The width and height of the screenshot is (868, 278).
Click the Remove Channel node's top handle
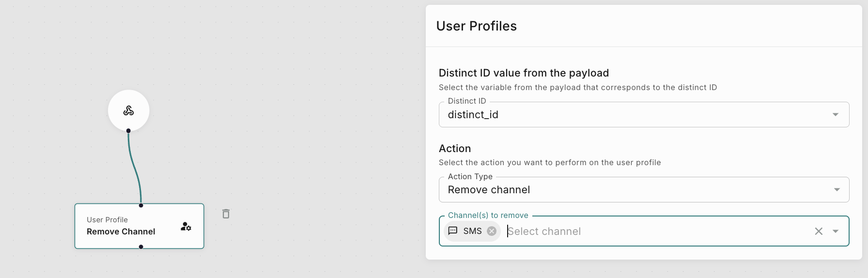pyautogui.click(x=141, y=205)
